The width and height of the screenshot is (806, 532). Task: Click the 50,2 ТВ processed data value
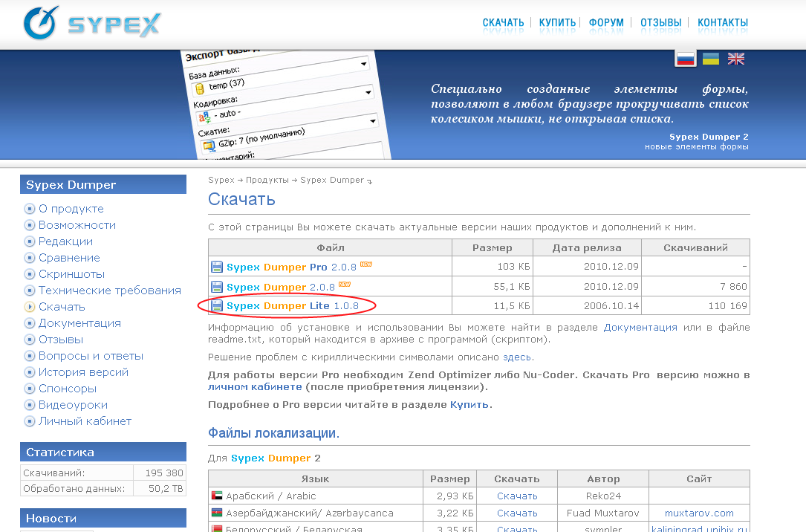pos(166,488)
